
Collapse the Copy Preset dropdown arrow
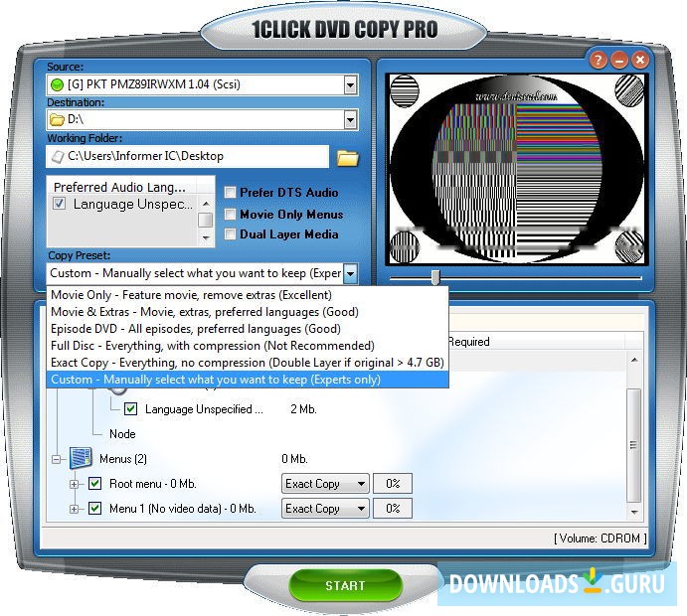point(350,273)
